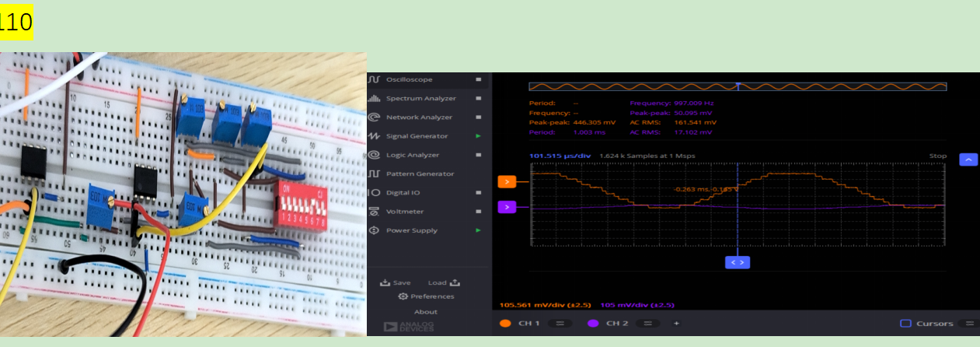
Task: Select the Digital IO menu label
Action: 403,193
